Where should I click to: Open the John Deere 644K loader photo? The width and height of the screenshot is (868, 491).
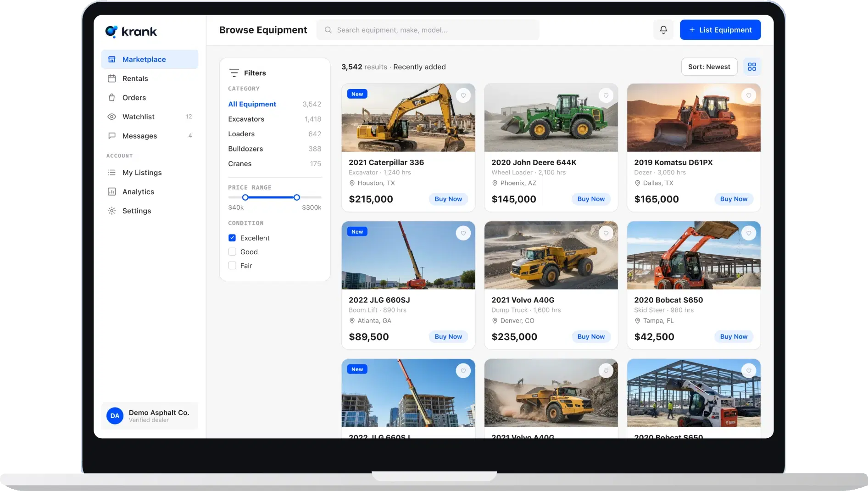pos(551,117)
